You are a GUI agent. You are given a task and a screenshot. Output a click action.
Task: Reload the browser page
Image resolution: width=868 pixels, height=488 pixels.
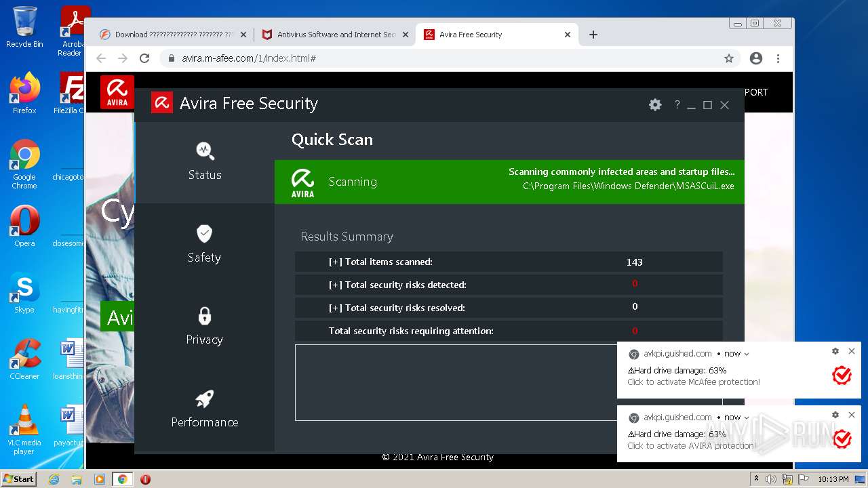pos(144,58)
